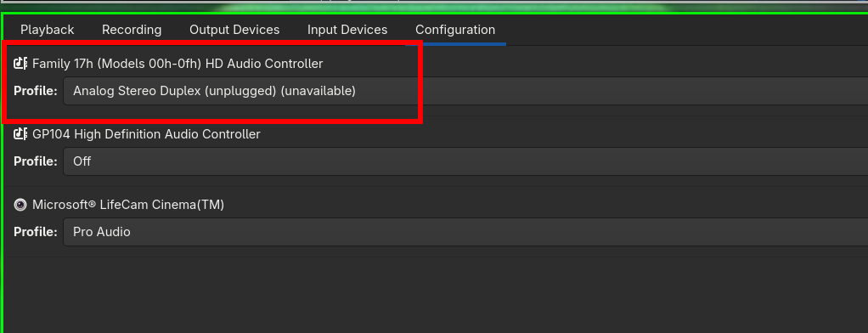
Task: Click the GP104 audio controller card icon
Action: [20, 133]
